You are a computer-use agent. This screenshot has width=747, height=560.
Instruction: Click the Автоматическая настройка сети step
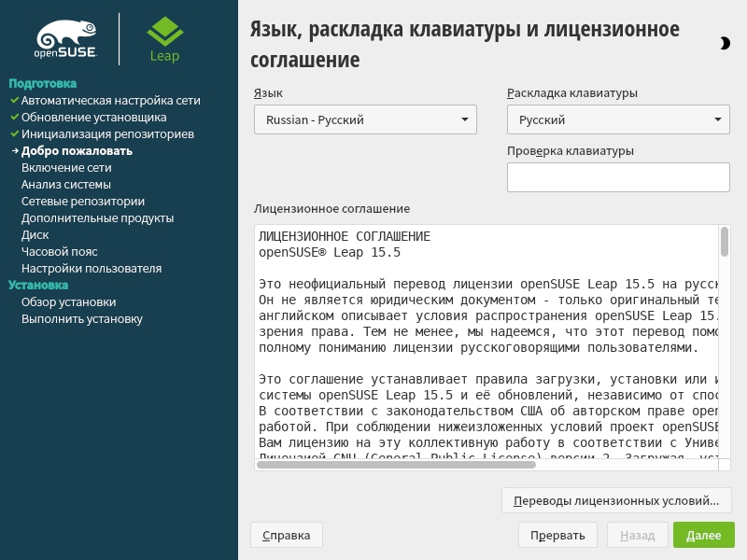[x=110, y=101]
